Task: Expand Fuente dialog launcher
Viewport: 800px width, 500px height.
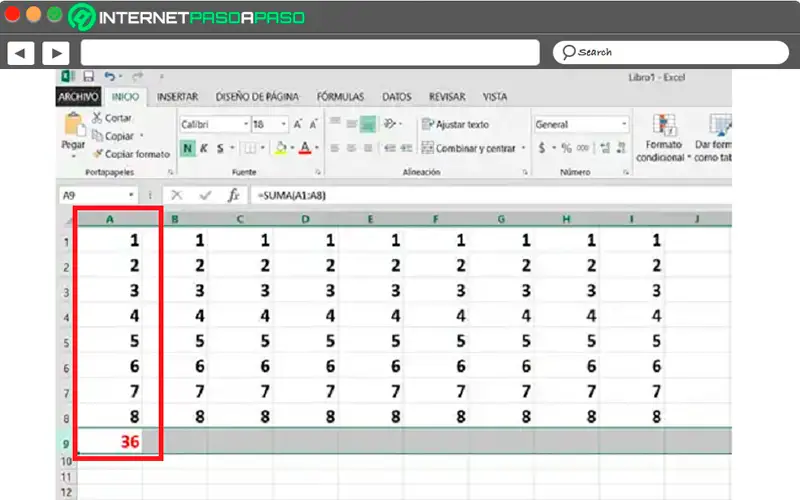Action: click(318, 172)
